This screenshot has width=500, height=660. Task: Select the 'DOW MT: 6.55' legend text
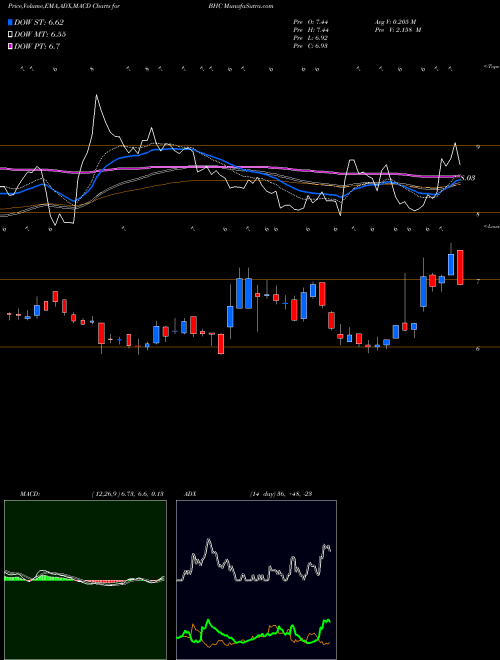(40, 35)
